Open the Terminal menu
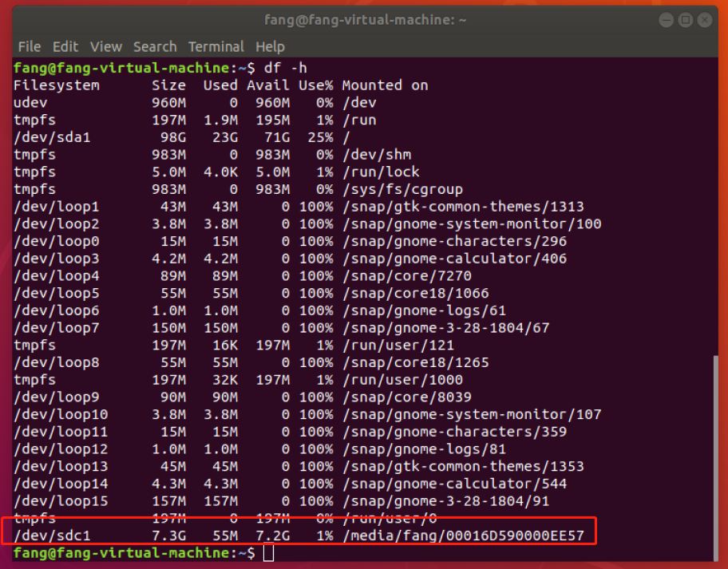This screenshot has width=728, height=569. click(216, 46)
